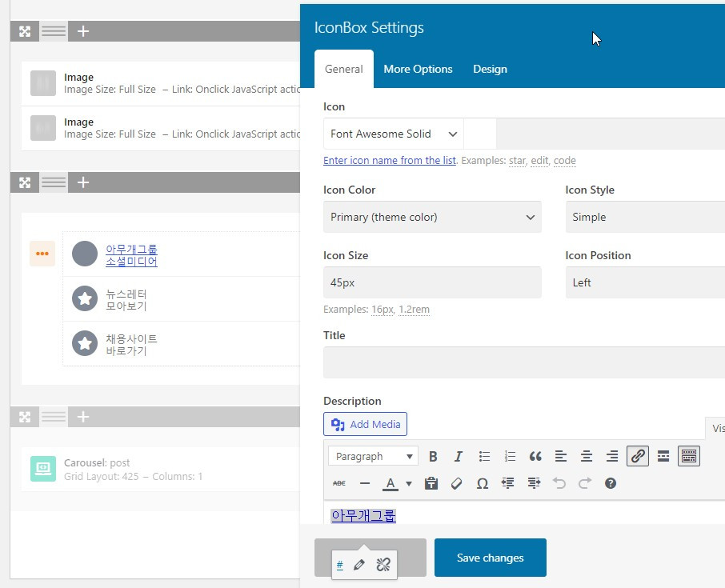The image size is (725, 588).
Task: Click the second row move handle icon
Action: pyautogui.click(x=25, y=182)
